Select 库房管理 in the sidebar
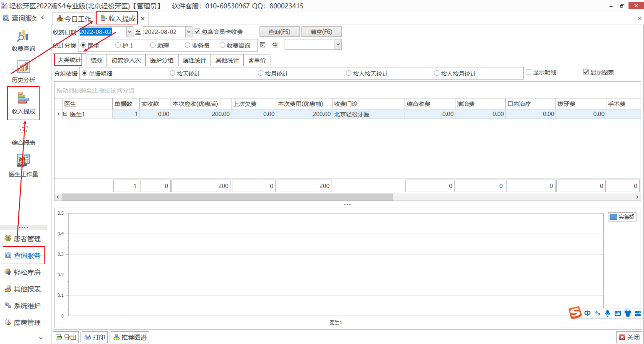This screenshot has height=344, width=644. tap(23, 323)
